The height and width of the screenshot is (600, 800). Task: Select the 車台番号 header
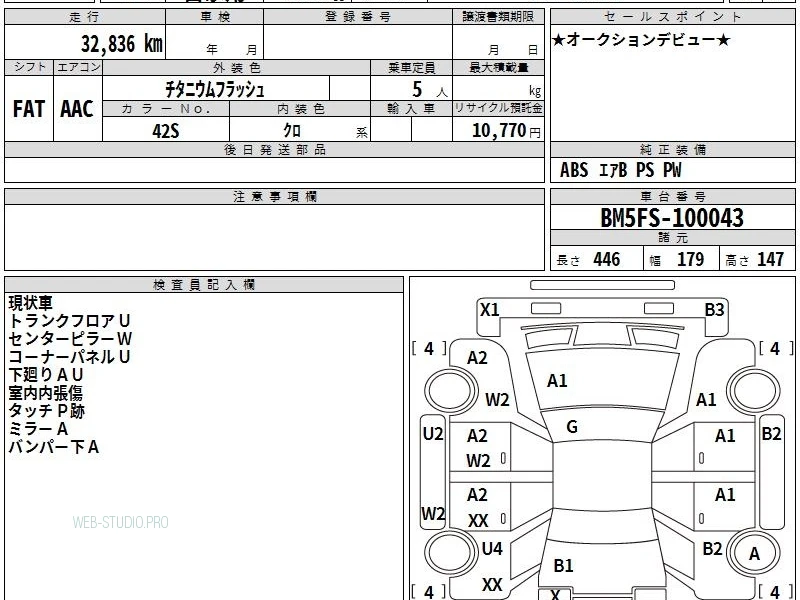click(672, 197)
